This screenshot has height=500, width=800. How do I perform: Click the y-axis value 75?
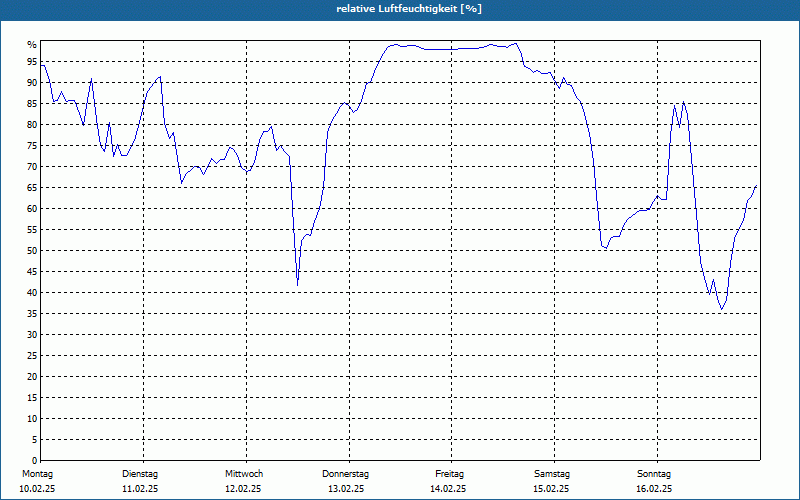pos(32,145)
